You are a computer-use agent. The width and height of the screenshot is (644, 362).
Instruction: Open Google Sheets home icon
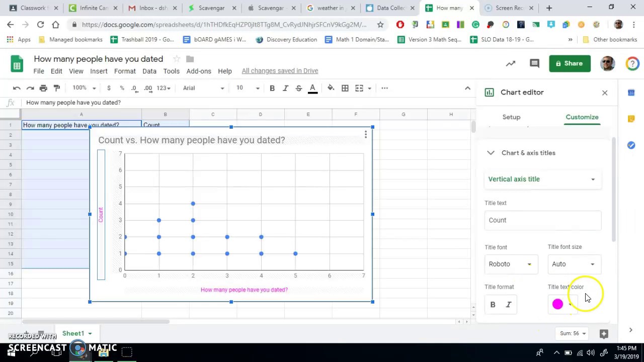coord(17,64)
